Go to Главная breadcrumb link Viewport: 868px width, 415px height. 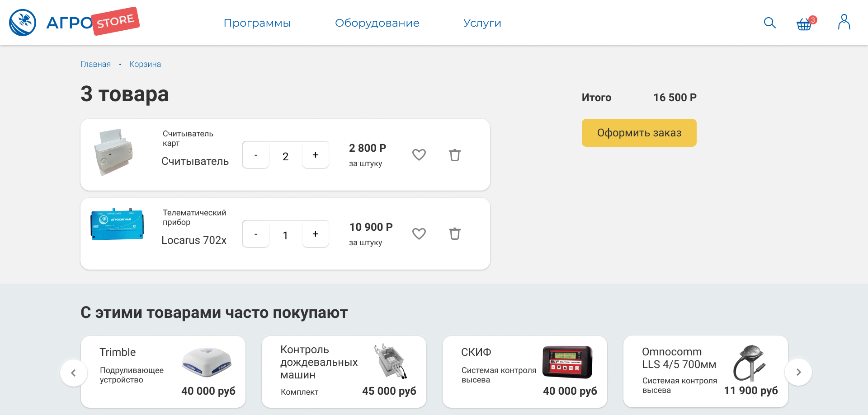pyautogui.click(x=95, y=64)
